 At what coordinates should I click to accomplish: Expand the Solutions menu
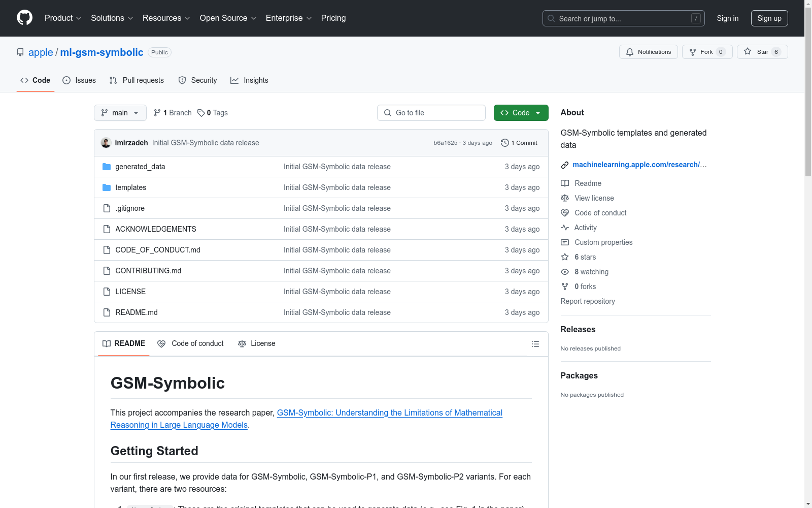tap(112, 18)
